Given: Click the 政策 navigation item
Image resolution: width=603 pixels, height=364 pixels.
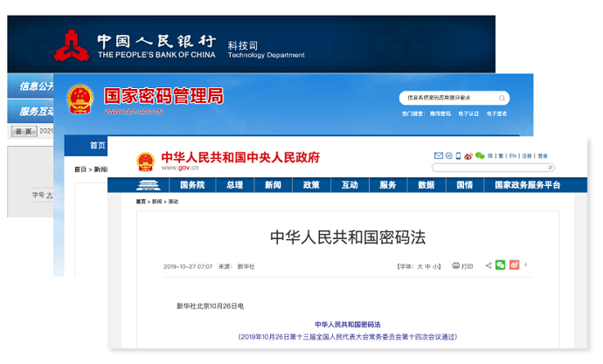Looking at the screenshot, I should [x=311, y=185].
